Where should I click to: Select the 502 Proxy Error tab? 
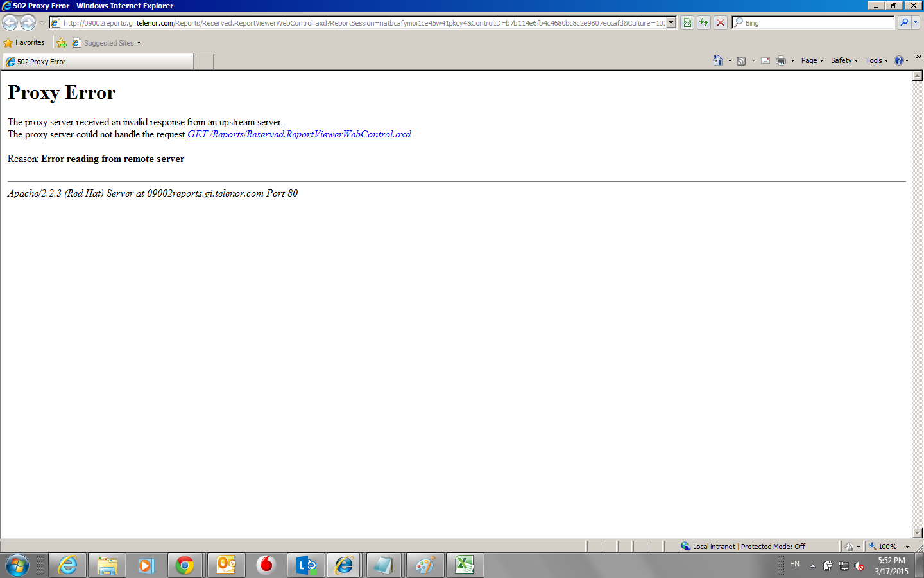[98, 62]
